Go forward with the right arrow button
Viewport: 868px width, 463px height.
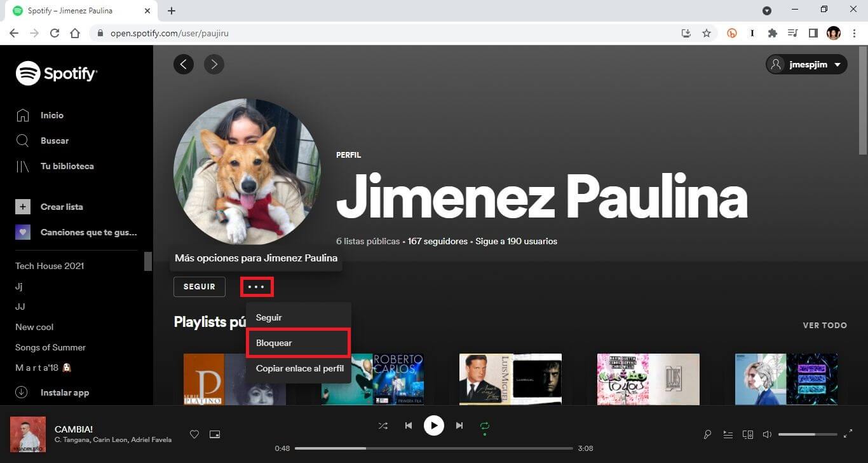pos(214,64)
